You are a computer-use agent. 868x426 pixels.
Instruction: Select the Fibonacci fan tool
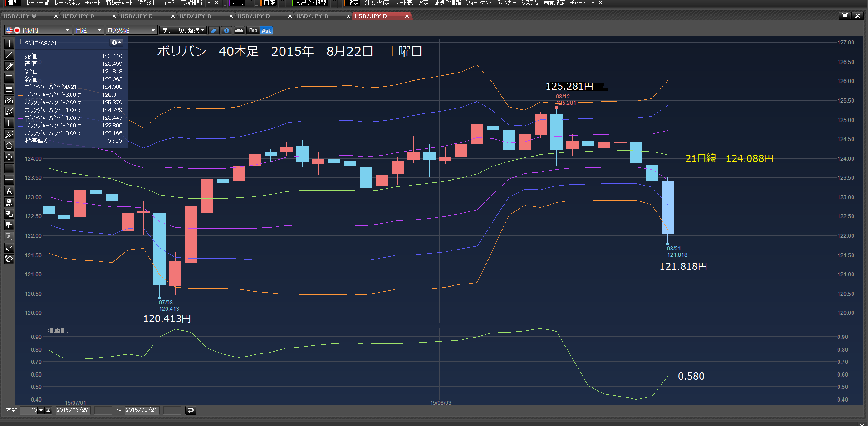pos(9,112)
